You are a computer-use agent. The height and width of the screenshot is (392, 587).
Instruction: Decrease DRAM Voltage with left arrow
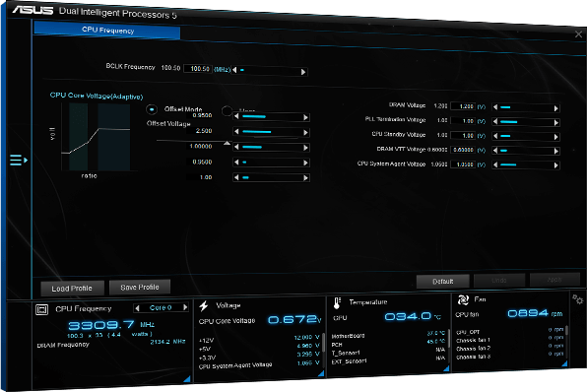(495, 107)
